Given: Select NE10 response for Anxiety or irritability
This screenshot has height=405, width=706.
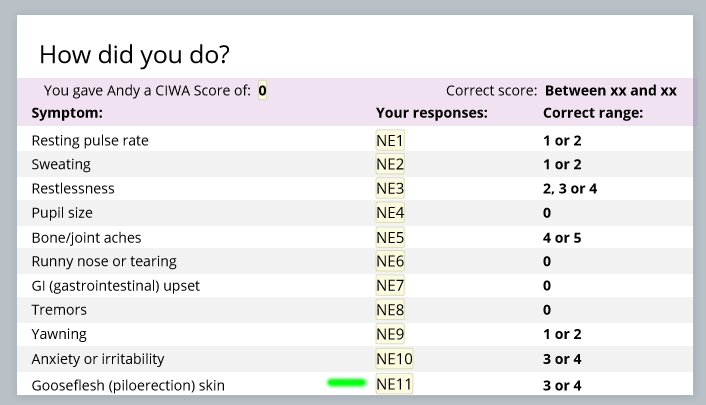Looking at the screenshot, I should pos(394,359).
